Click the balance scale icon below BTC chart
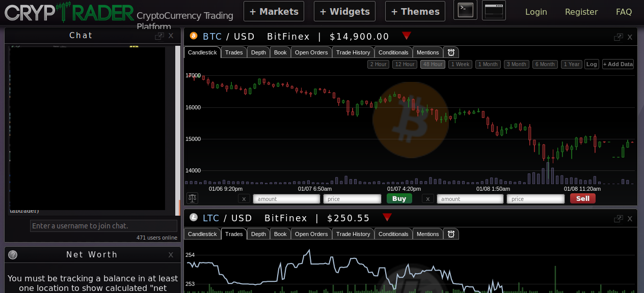The image size is (644, 293). point(192,198)
